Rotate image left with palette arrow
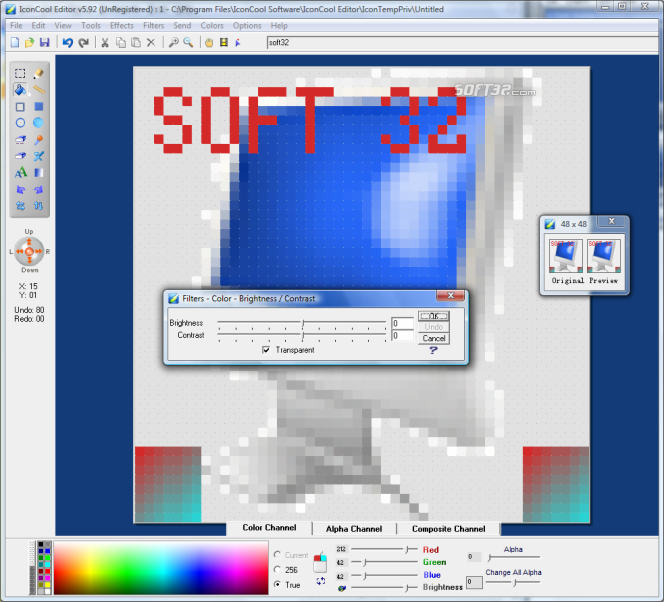The height and width of the screenshot is (602, 664). [20, 190]
